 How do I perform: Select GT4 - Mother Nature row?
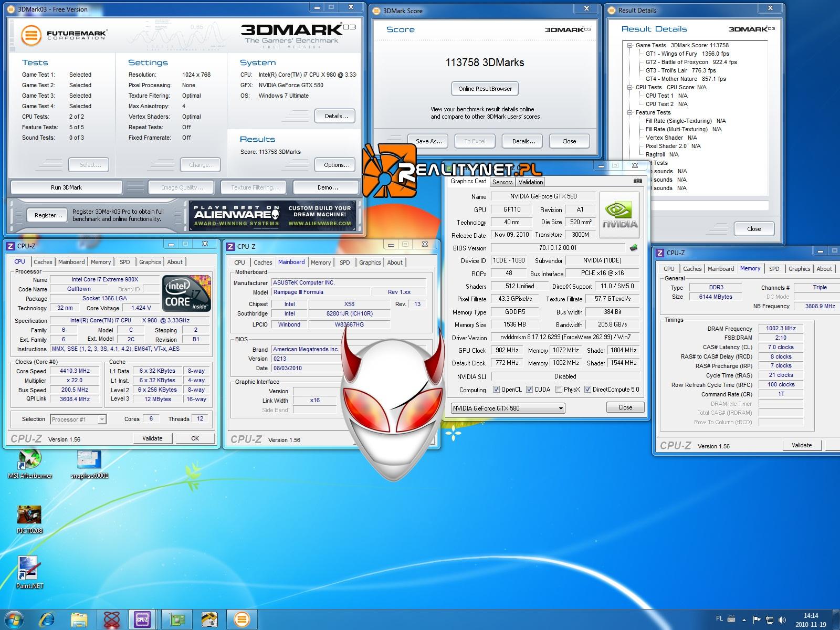tap(686, 79)
